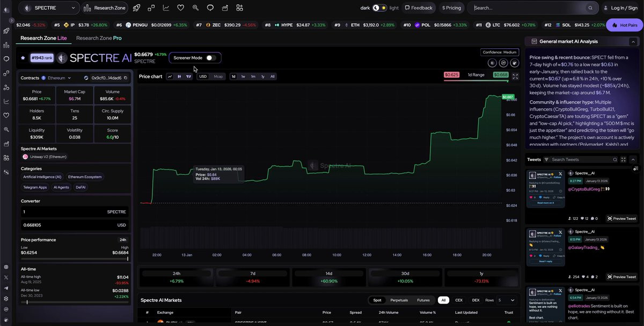Switch to Research Zone Pro tab

coord(99,38)
